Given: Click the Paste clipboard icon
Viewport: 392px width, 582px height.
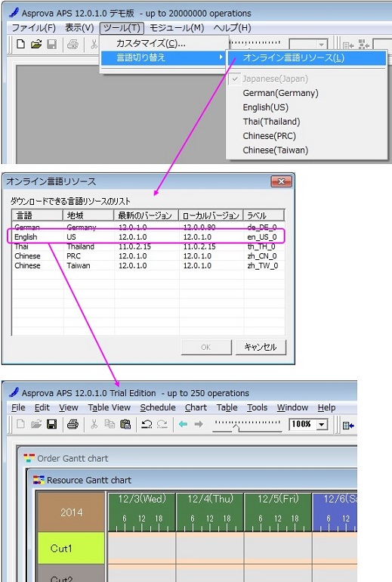Looking at the screenshot, I should coord(125,424).
